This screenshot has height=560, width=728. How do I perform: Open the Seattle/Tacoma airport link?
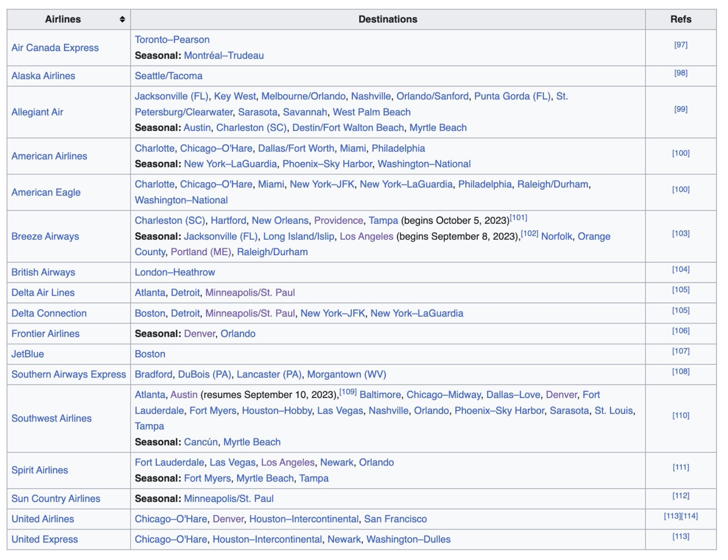168,76
